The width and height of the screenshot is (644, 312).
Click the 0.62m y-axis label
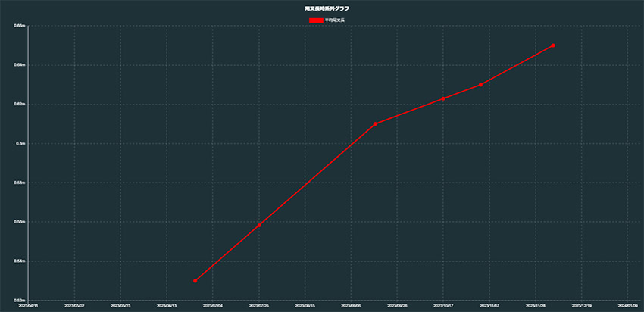coord(20,105)
